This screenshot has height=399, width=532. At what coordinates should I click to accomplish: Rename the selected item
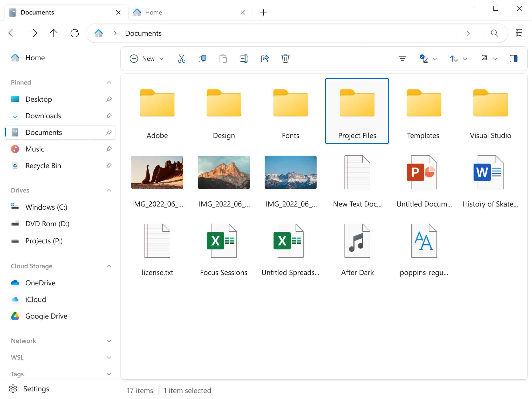[244, 59]
